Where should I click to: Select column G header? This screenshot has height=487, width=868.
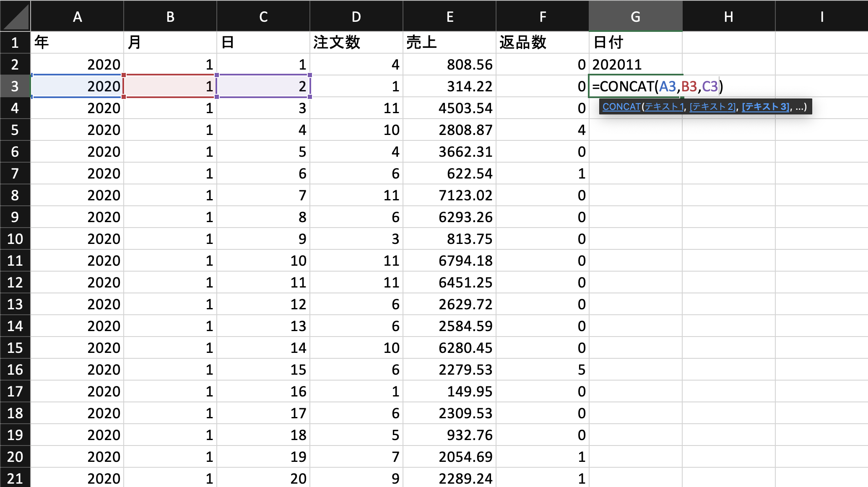pos(635,17)
